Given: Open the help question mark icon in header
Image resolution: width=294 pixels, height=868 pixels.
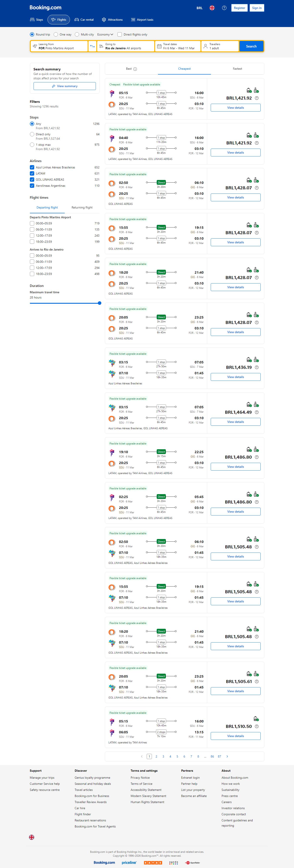Looking at the screenshot, I should click(x=224, y=8).
